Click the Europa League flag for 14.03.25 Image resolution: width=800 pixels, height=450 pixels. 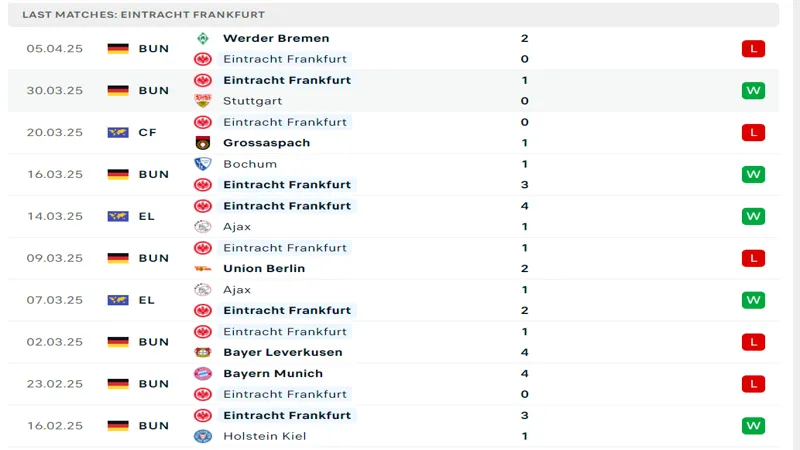pos(118,216)
